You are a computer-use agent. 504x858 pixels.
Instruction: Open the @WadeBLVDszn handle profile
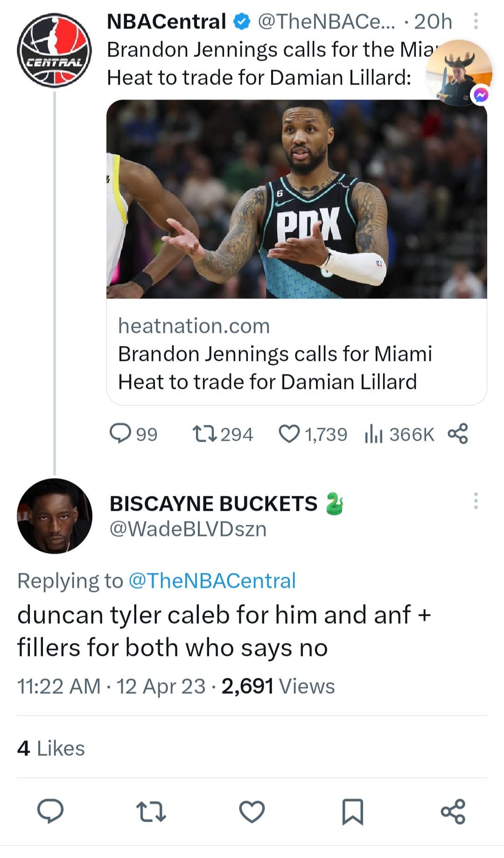188,529
